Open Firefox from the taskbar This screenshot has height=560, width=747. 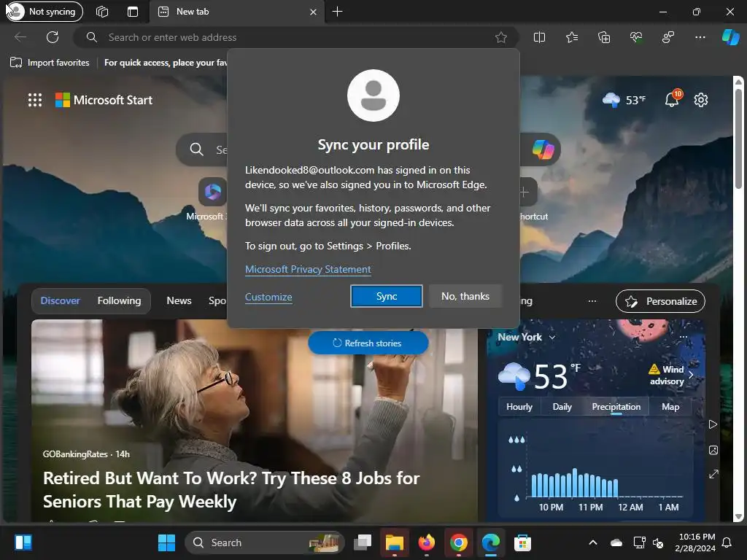point(426,542)
